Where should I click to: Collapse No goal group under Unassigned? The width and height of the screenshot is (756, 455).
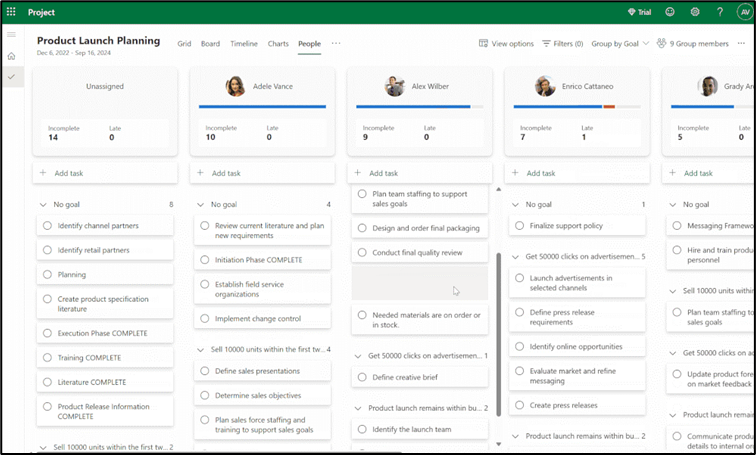(43, 204)
